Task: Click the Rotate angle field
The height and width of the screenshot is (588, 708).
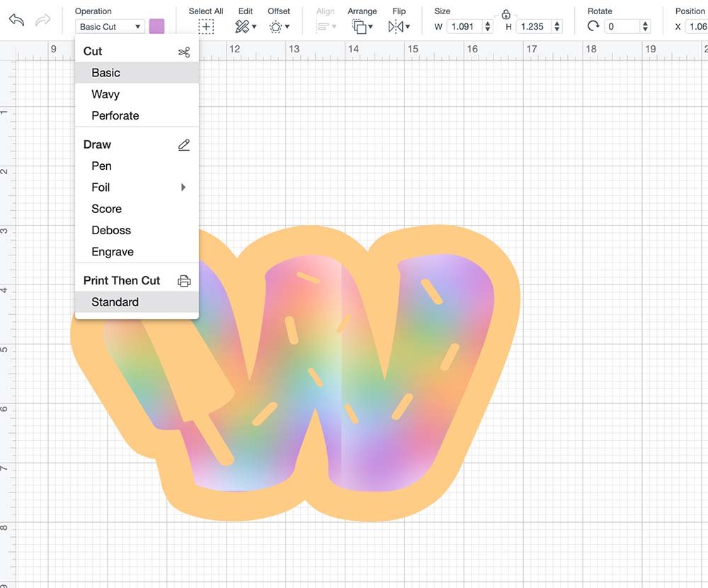Action: point(622,27)
